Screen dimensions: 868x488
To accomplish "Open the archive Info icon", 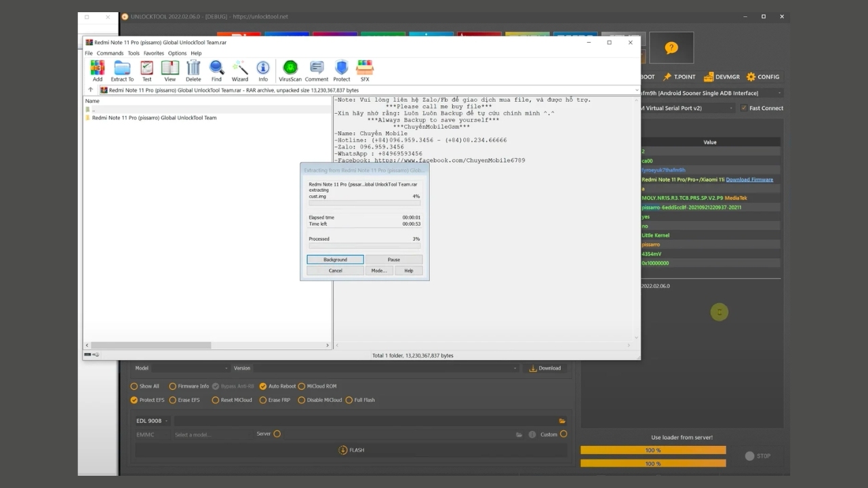I will click(263, 70).
